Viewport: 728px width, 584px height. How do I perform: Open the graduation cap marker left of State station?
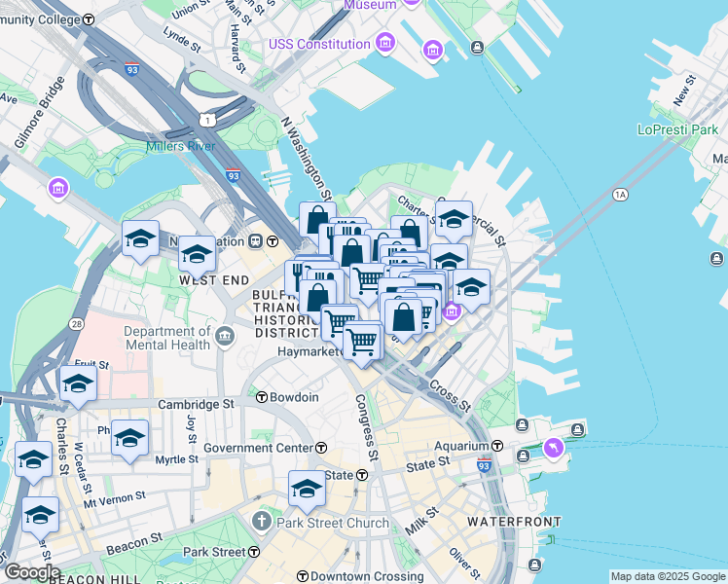pos(307,490)
